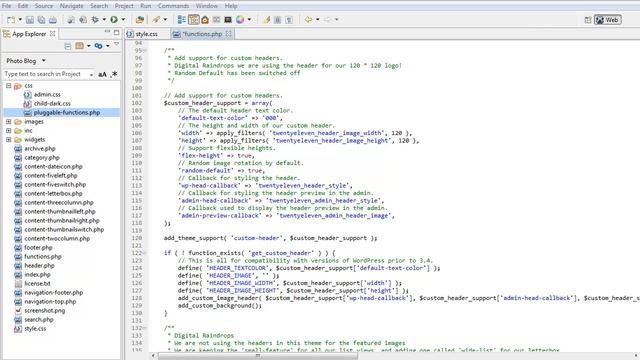The width and height of the screenshot is (640, 360).
Task: Click the App Explorer link-with-editor chain icon
Action: click(98, 46)
